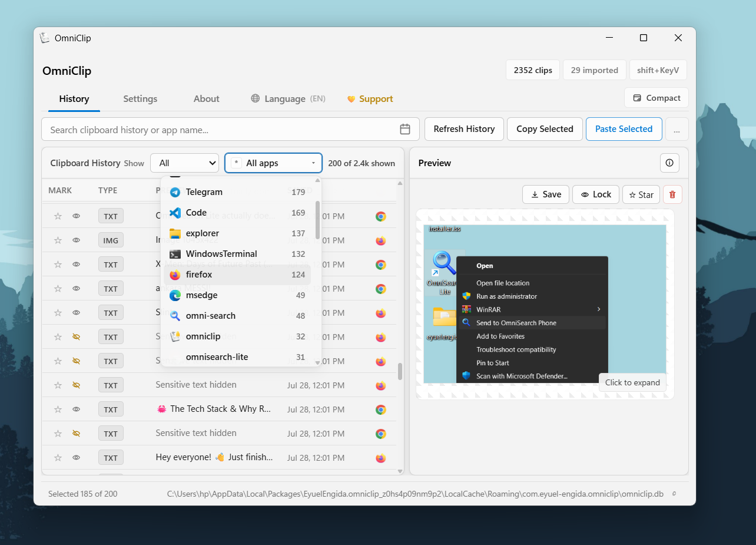Screen dimensions: 756x545
Task: Pick omnisearch-lite from the app list
Action: pyautogui.click(x=237, y=357)
